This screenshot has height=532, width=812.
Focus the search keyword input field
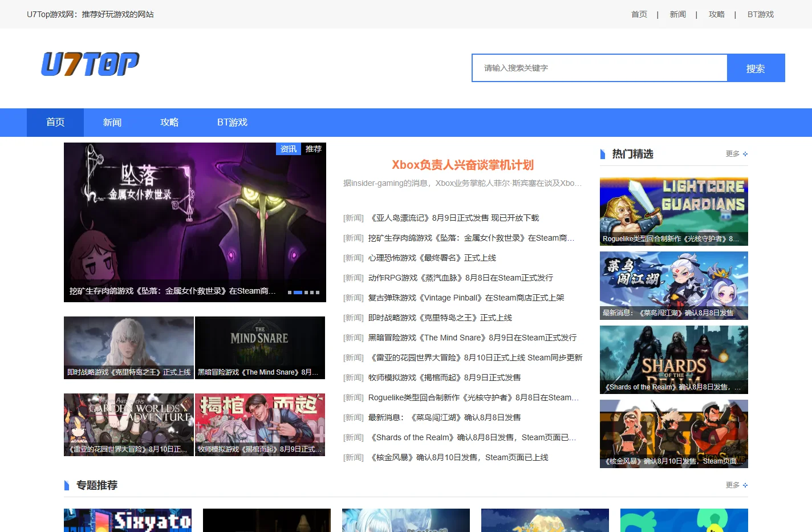[599, 68]
